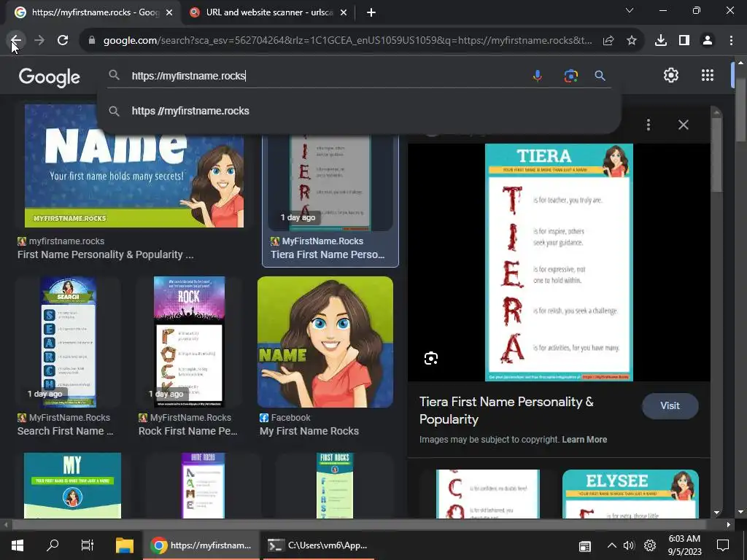Go to Google home via logo
Viewport: 747px width, 560px height.
pyautogui.click(x=49, y=77)
